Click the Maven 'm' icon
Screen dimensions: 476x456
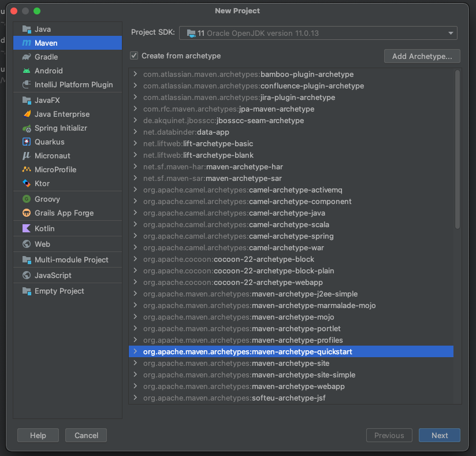[27, 43]
